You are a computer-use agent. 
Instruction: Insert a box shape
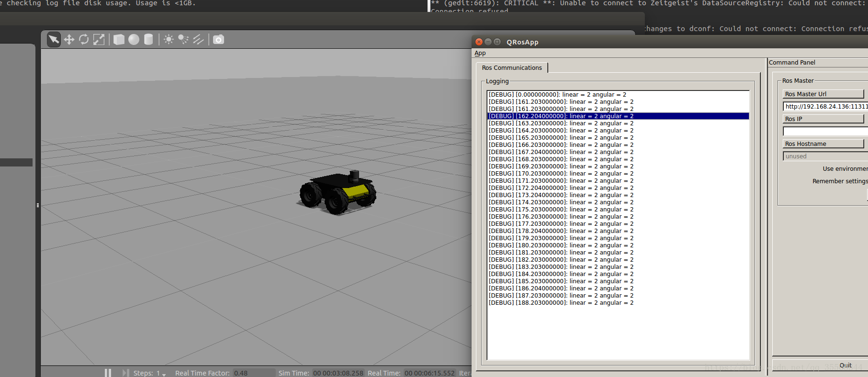[119, 39]
